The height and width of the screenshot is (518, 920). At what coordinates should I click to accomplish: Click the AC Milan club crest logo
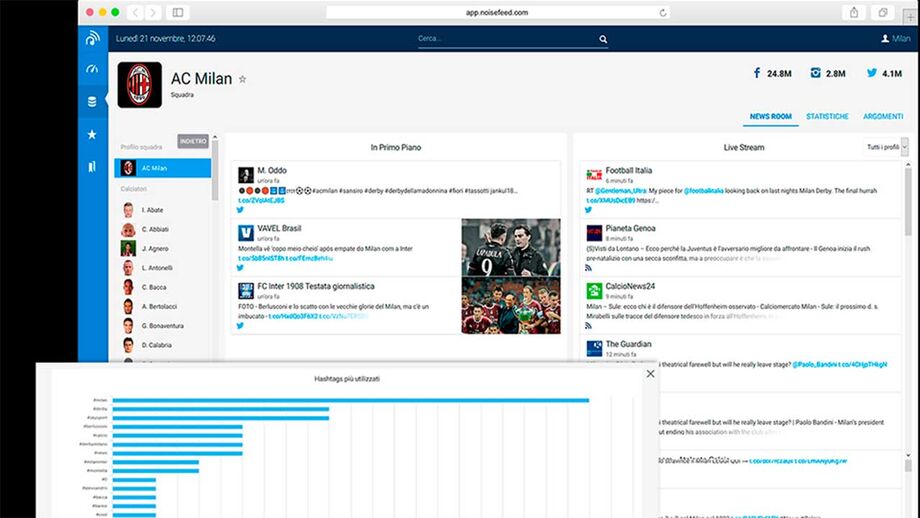tap(140, 85)
